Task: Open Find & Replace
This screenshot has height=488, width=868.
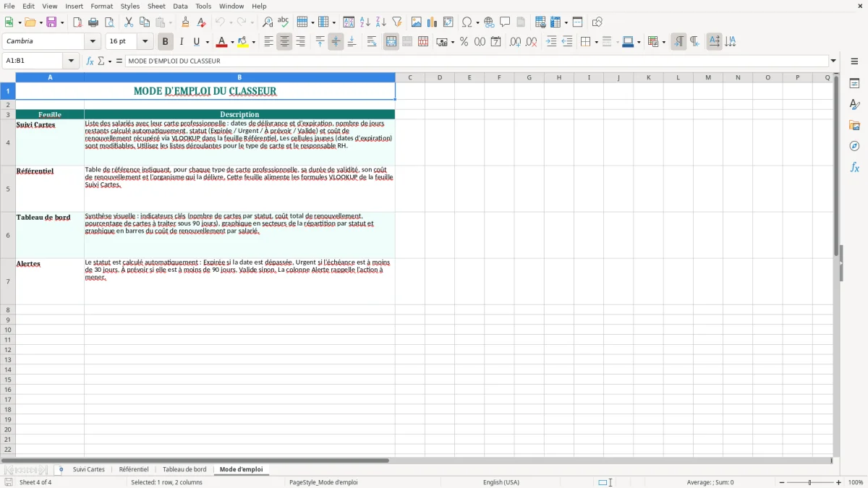Action: tap(268, 22)
